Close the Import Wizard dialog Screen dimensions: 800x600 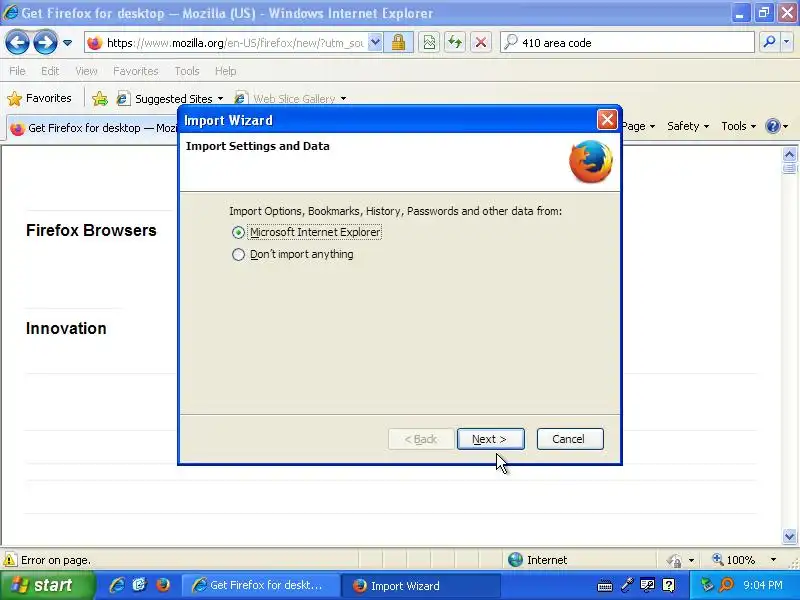(607, 120)
